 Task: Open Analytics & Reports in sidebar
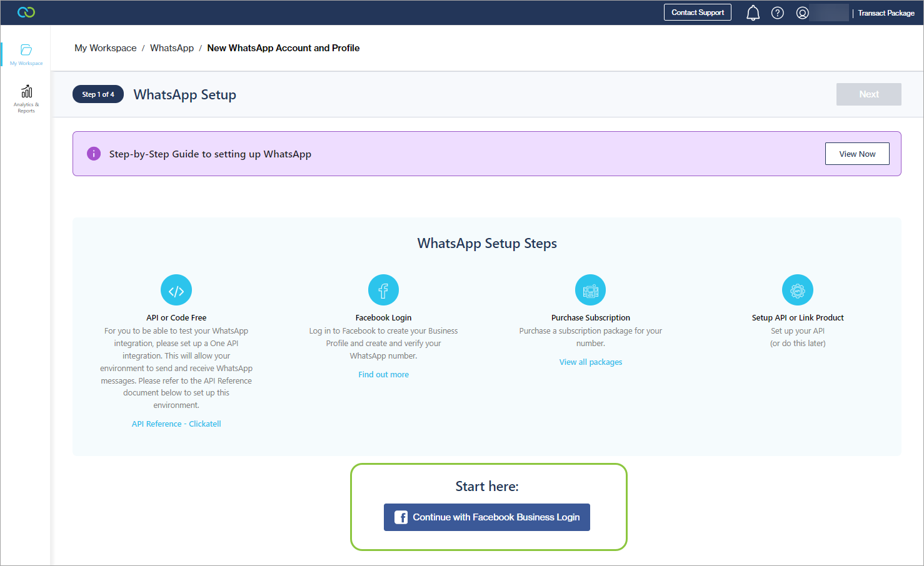(26, 99)
